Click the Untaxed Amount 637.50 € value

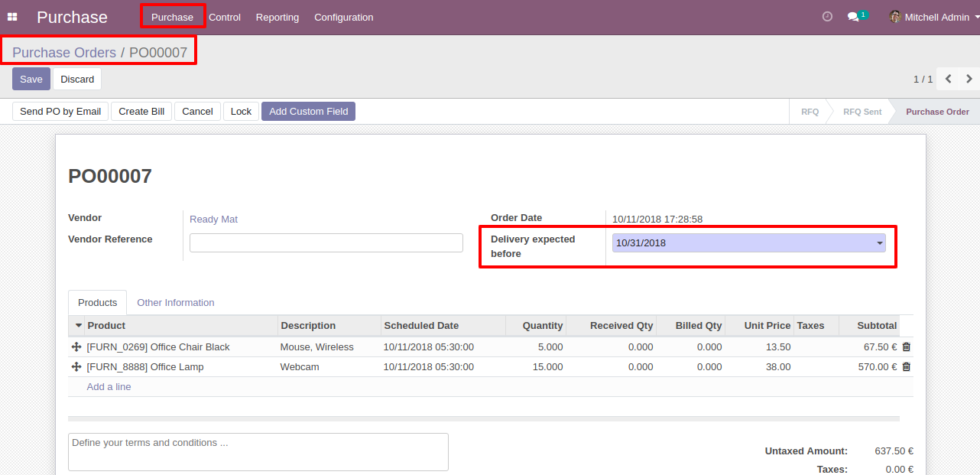[894, 451]
